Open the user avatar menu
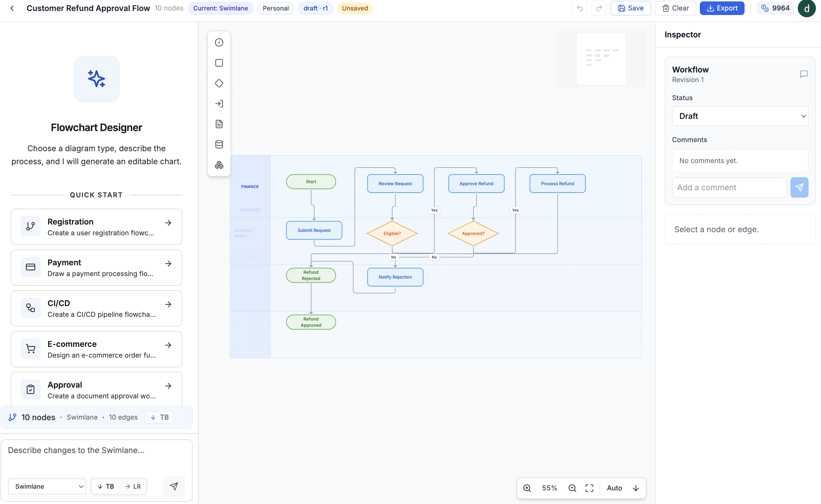Image resolution: width=821 pixels, height=504 pixels. click(x=807, y=8)
